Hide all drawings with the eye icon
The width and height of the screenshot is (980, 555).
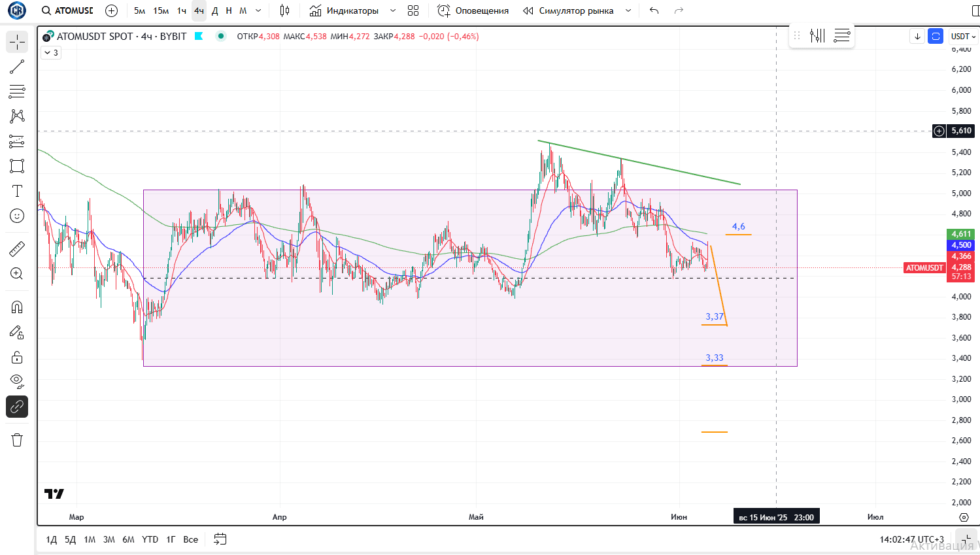coord(17,382)
